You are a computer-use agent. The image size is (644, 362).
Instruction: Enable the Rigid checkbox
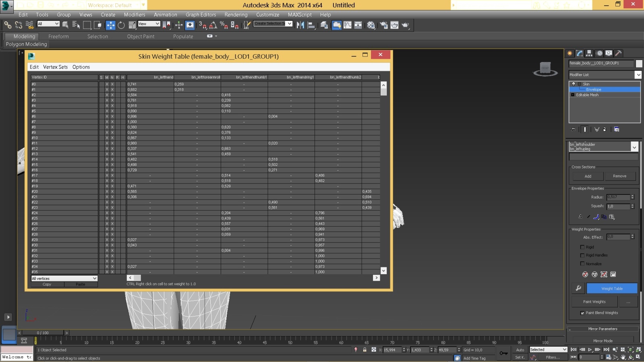[x=582, y=247]
